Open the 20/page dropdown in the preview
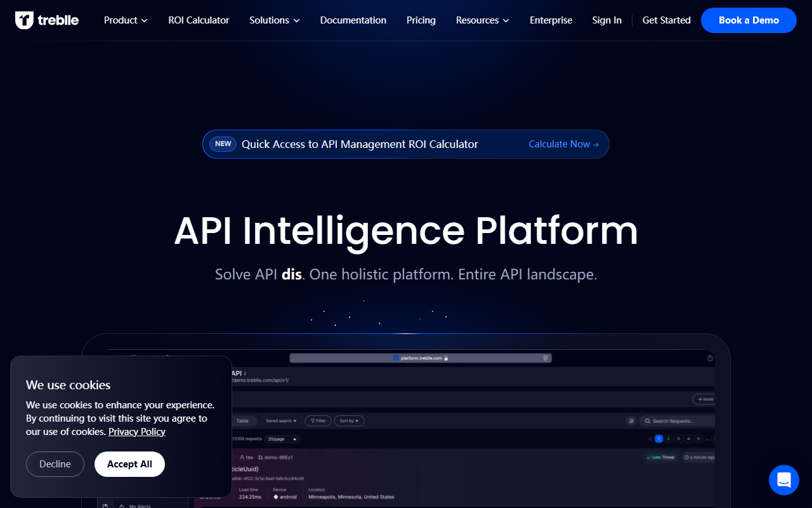 pos(282,439)
